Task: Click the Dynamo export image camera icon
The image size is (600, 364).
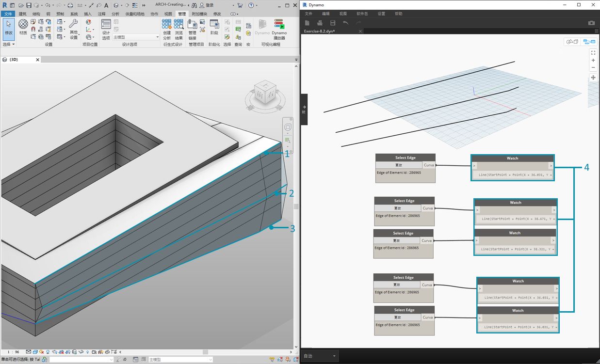Action: (591, 23)
